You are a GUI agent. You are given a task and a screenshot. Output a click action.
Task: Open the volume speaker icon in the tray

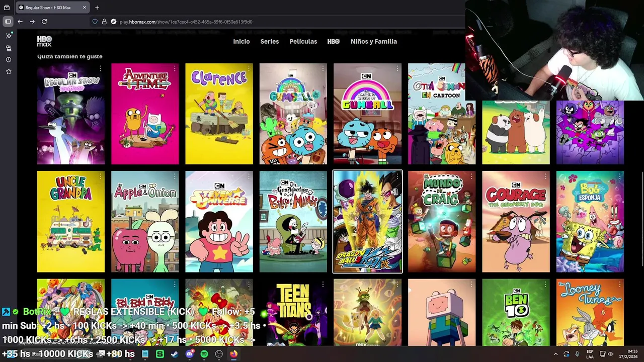(x=610, y=354)
